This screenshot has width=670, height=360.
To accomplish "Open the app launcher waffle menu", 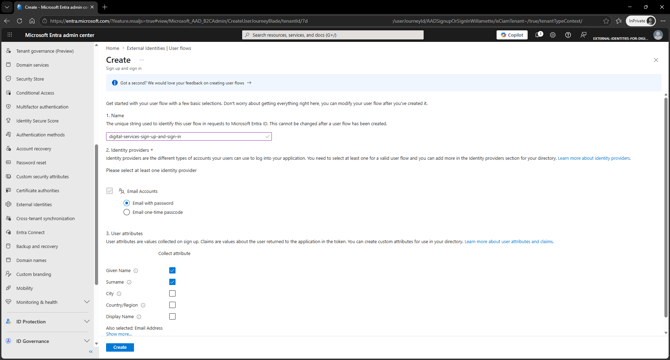I will point(10,35).
